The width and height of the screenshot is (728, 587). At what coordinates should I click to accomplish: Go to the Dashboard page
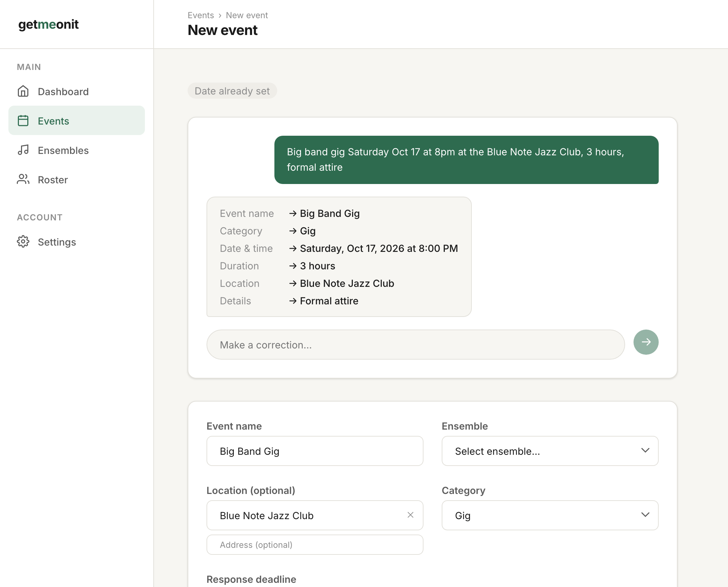coord(77,91)
